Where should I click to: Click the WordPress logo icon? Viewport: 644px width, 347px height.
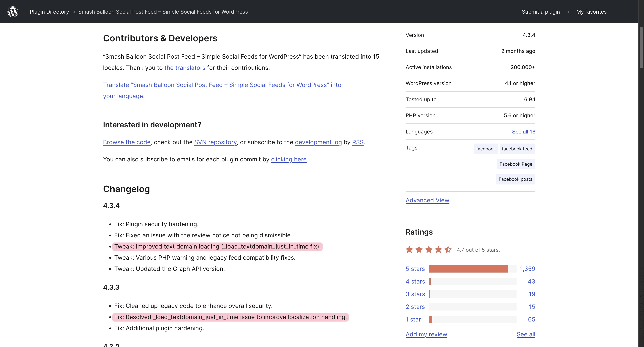tap(13, 12)
